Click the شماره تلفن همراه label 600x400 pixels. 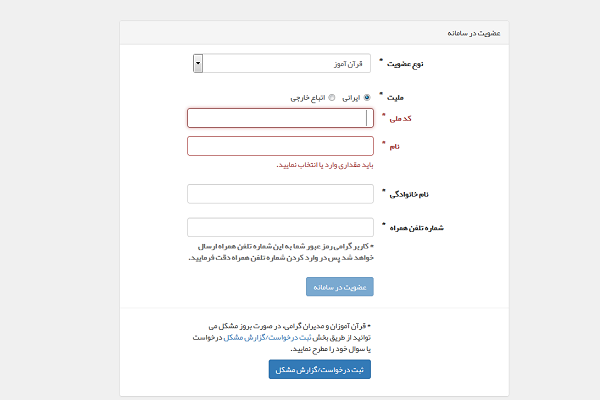pos(417,228)
